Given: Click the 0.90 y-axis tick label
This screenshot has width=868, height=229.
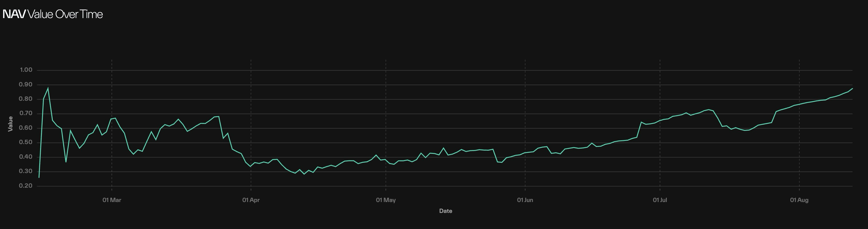Looking at the screenshot, I should [26, 85].
